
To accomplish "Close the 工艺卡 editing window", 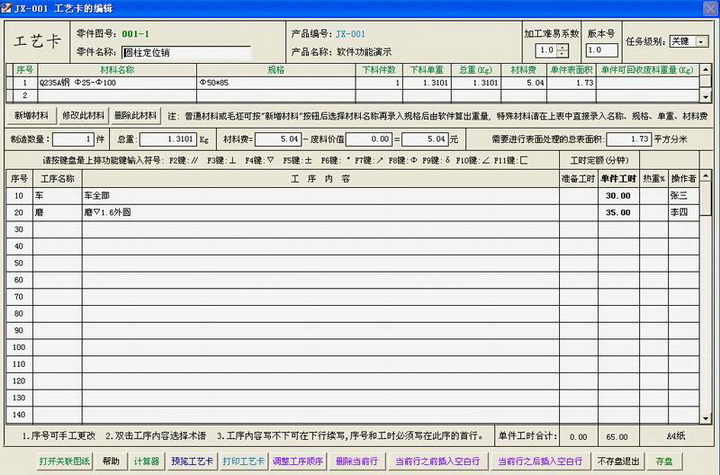I will [x=709, y=7].
